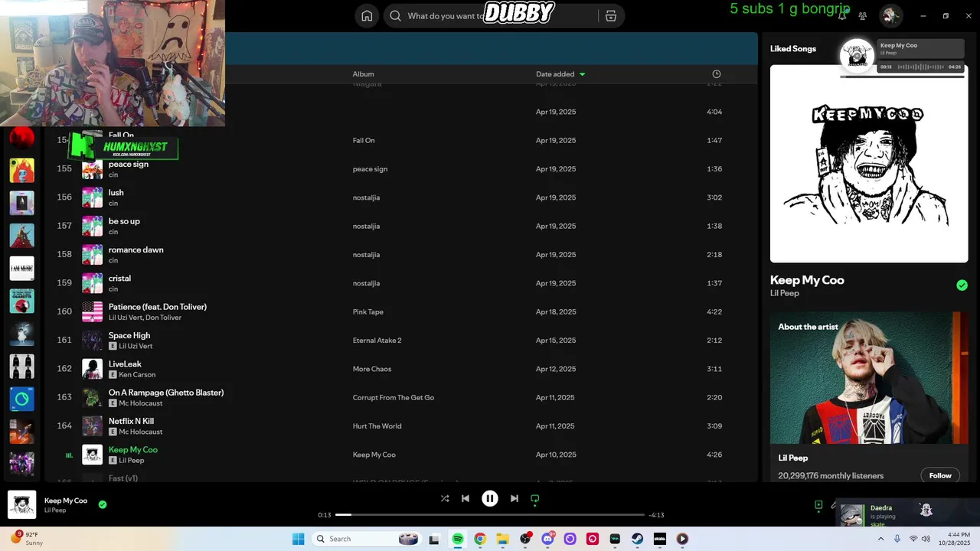Sort by duration clock icon column
This screenshot has height=551, width=980.
pyautogui.click(x=717, y=74)
